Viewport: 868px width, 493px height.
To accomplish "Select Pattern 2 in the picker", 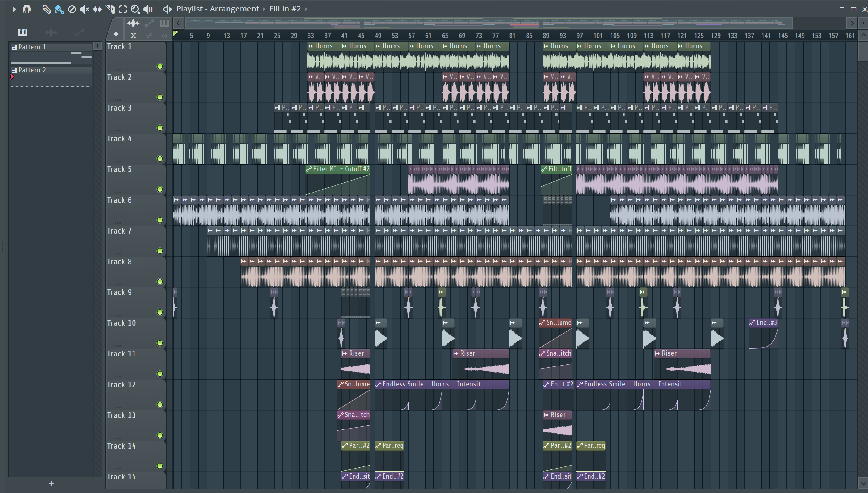I will point(51,77).
